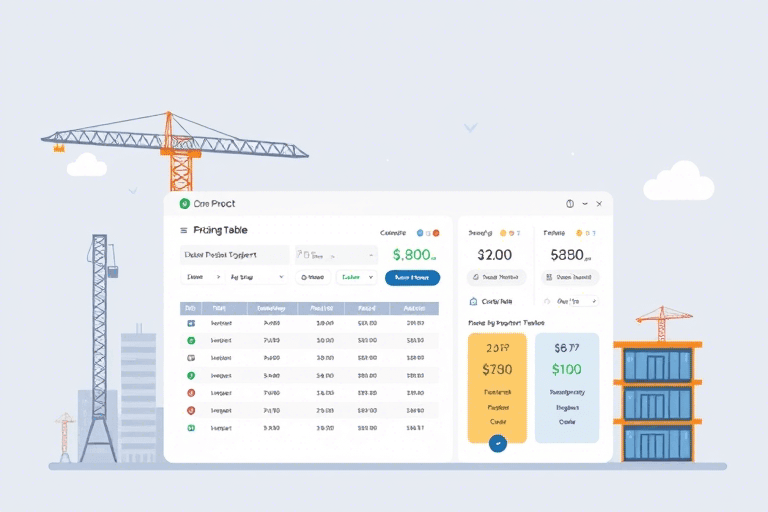Open the second filter dropdown with chevron
This screenshot has height=512, width=768.
point(256,277)
